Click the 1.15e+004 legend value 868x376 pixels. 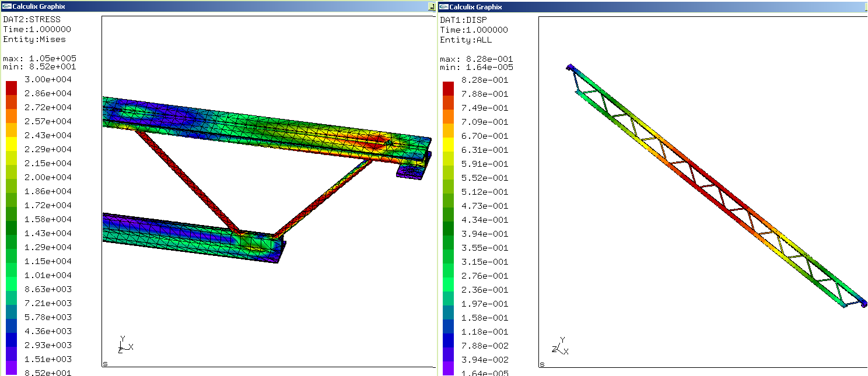click(47, 261)
